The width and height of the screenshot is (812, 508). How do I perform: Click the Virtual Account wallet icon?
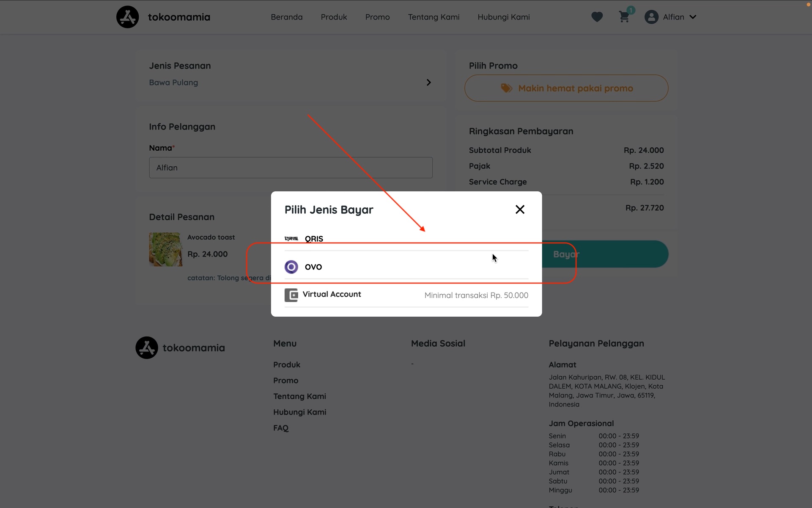click(291, 295)
